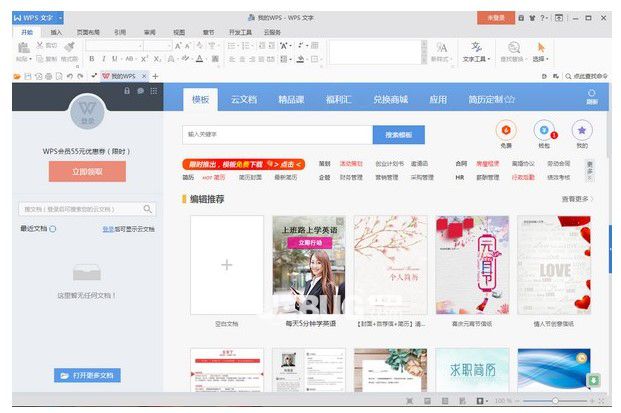
Task: Click the Undo arrow icon
Action: 70,76
